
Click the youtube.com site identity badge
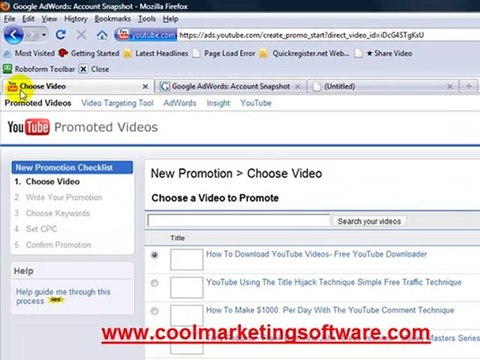click(x=146, y=35)
